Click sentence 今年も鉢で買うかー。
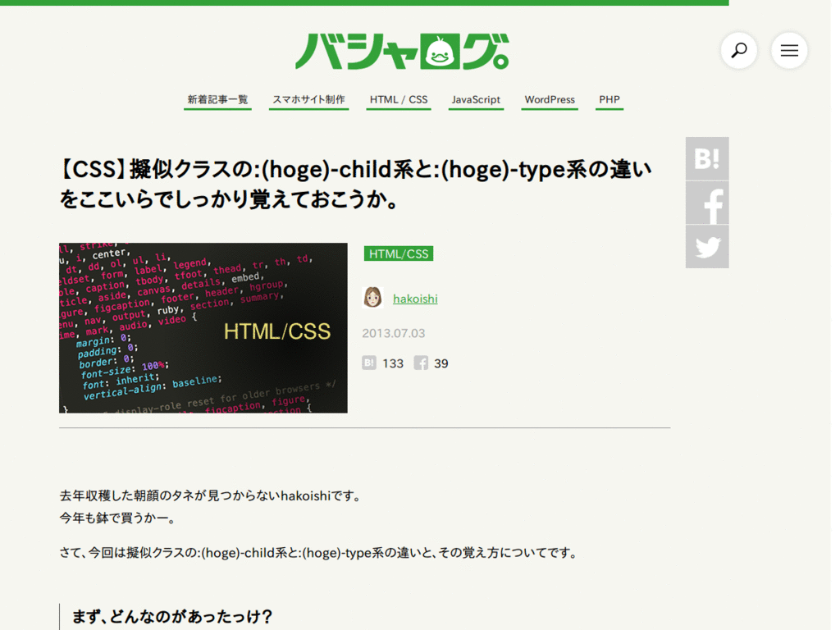840x630 pixels. [118, 518]
